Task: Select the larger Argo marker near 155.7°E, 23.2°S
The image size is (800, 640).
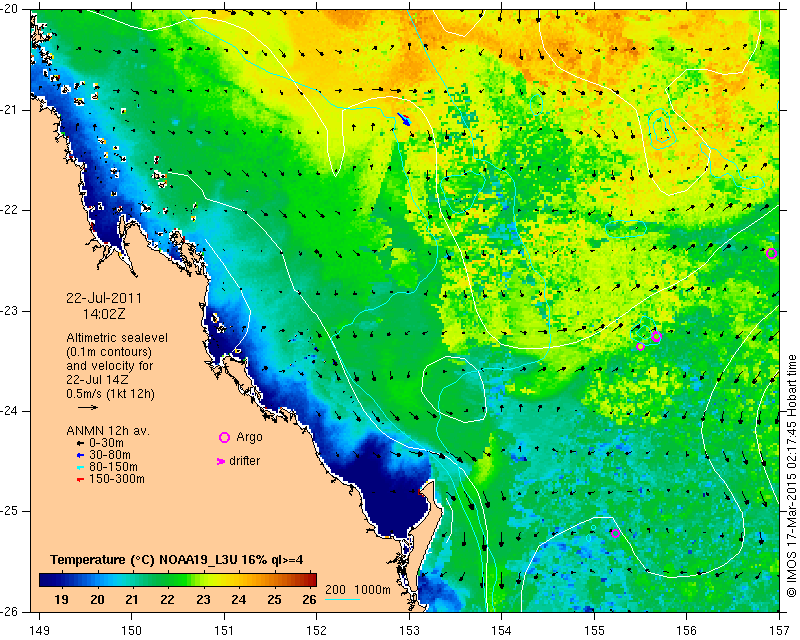Action: 656,336
